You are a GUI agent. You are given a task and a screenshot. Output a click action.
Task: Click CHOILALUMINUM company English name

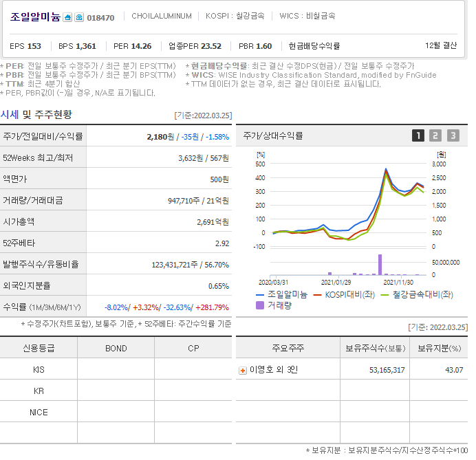[162, 16]
